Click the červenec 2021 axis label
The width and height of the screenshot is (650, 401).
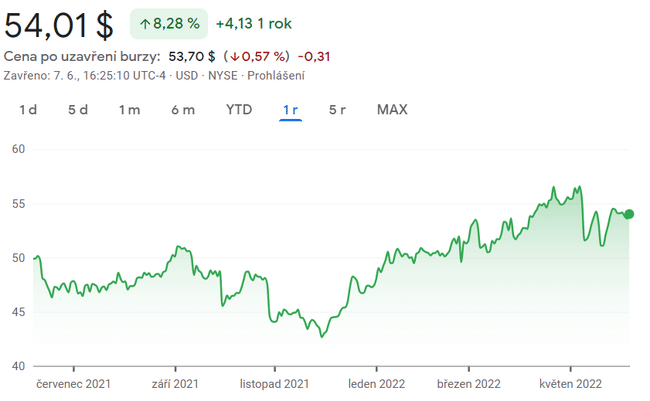[x=73, y=383]
